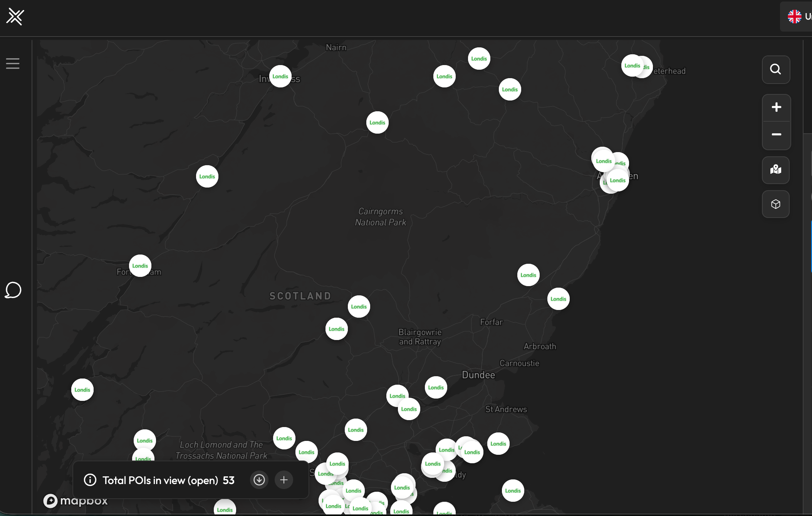812x516 pixels.
Task: Click the info icon beside Total POIs
Action: (90, 480)
